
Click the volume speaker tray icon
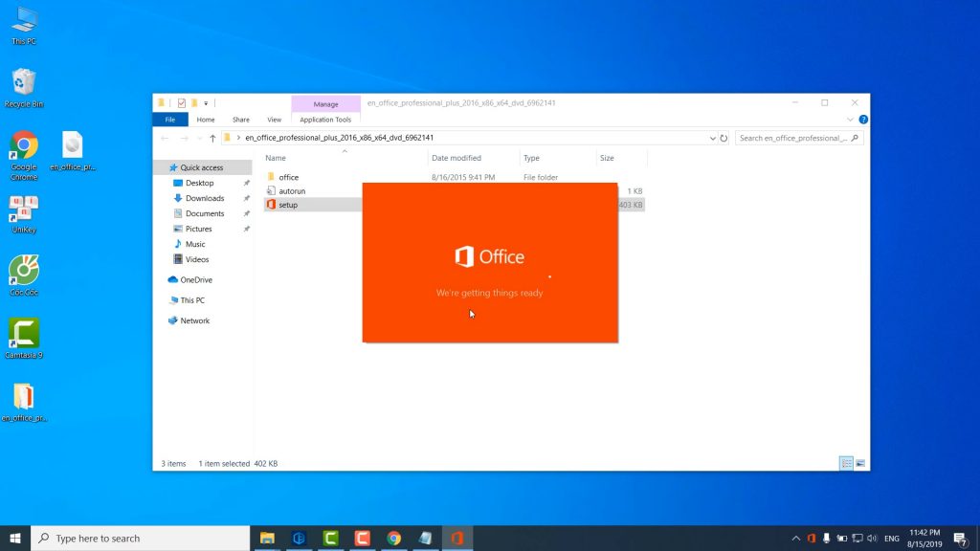[873, 538]
